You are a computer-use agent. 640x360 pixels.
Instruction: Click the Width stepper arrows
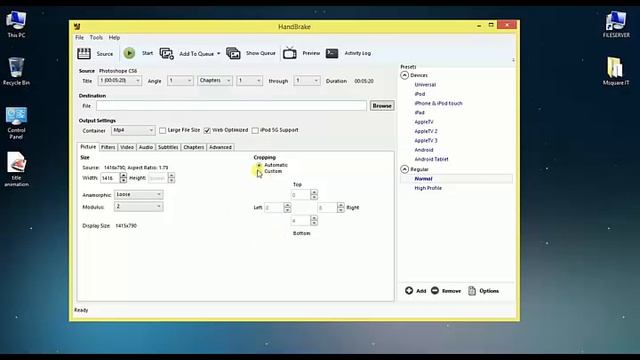pos(123,178)
